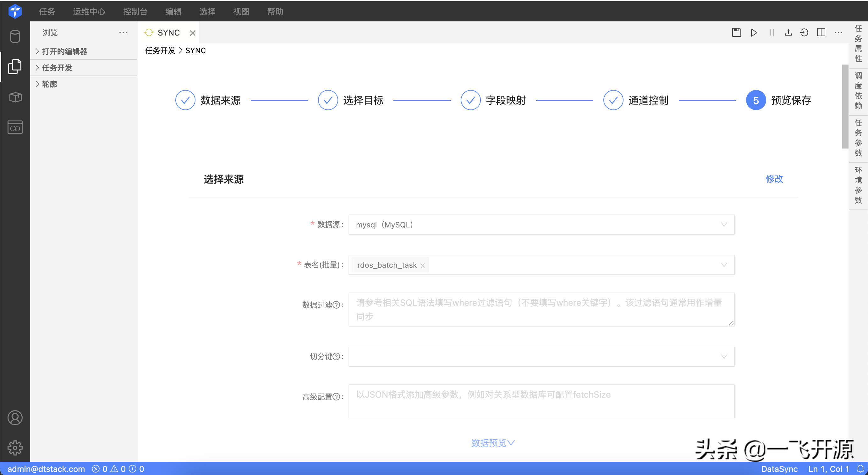The image size is (868, 475).
Task: Focus the 高级配置 JSON textarea
Action: pos(541,401)
